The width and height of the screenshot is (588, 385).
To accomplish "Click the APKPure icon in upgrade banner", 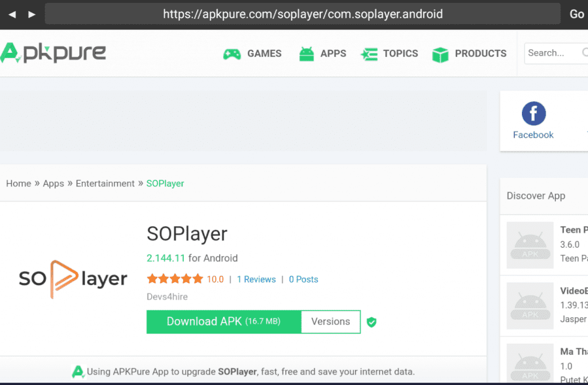I will pyautogui.click(x=78, y=372).
